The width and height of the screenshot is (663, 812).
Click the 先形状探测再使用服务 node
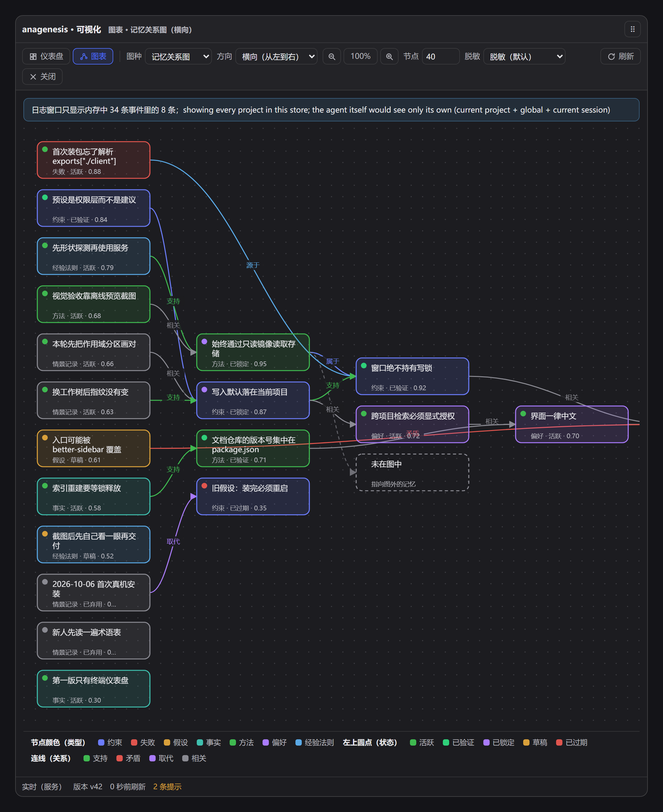point(94,256)
